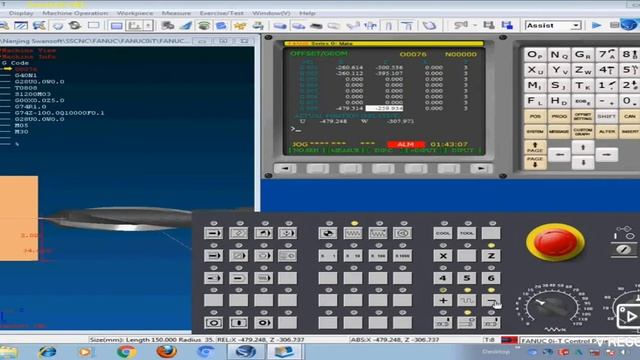Toggle AUTO mode button on machine panel

pos(213,233)
